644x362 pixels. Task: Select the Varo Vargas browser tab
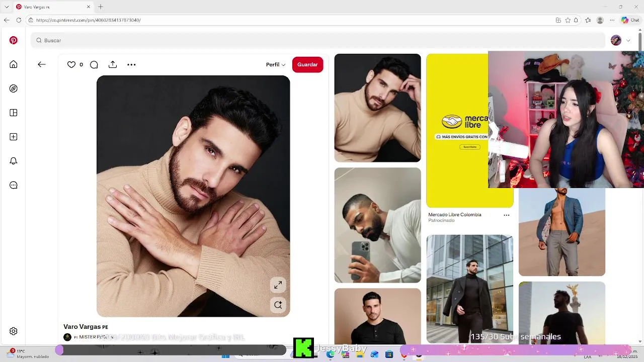click(x=53, y=7)
